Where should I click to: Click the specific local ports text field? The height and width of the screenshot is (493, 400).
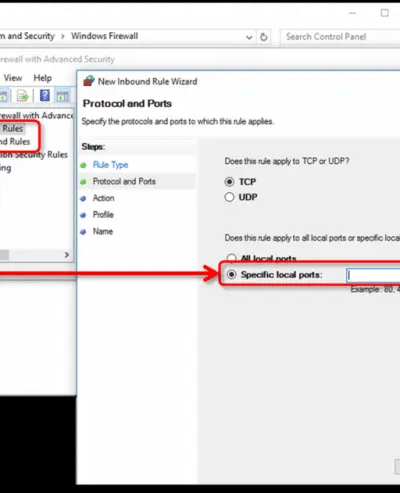(x=373, y=275)
